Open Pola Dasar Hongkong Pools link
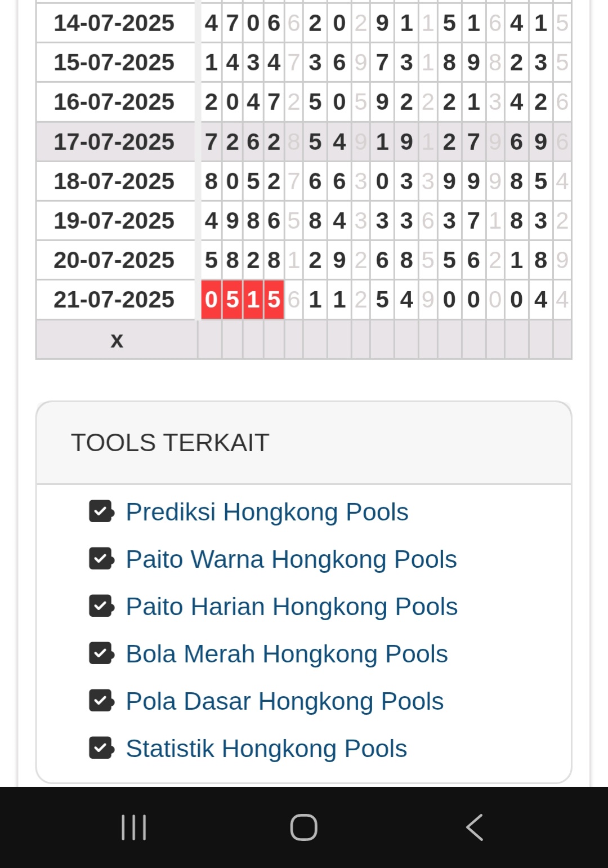This screenshot has height=868, width=608. click(284, 701)
